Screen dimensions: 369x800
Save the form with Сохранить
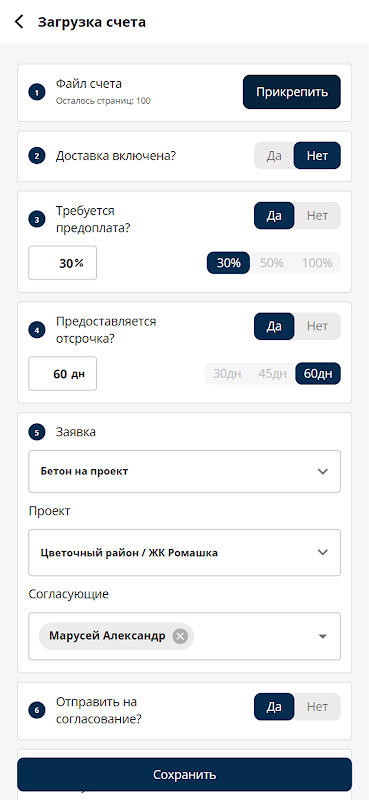coord(184,774)
